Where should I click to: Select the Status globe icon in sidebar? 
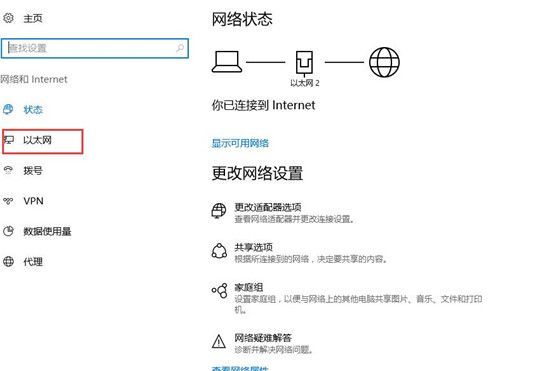(8, 109)
